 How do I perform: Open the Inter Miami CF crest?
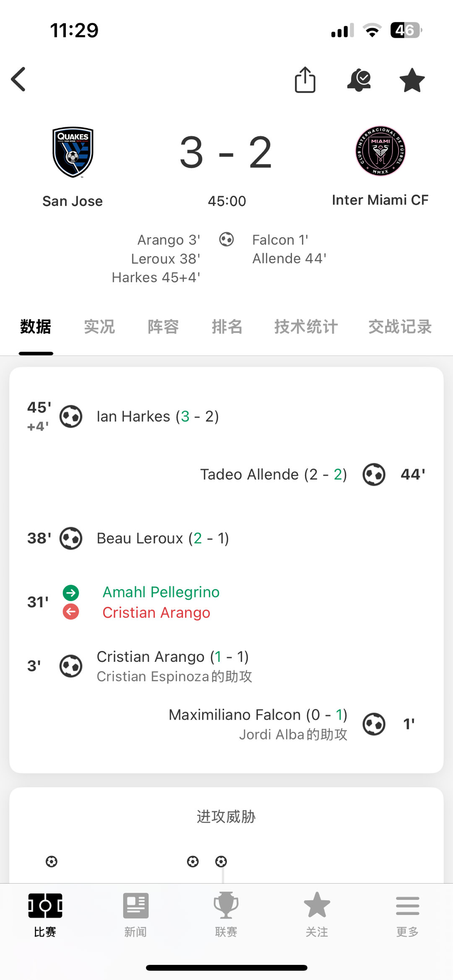coord(380,151)
